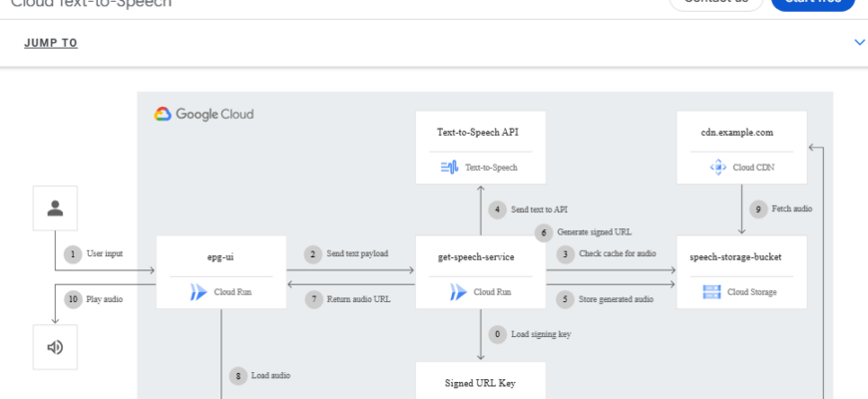Click 'Cloud CDN' service name text
The width and height of the screenshot is (868, 399).
pos(753,167)
